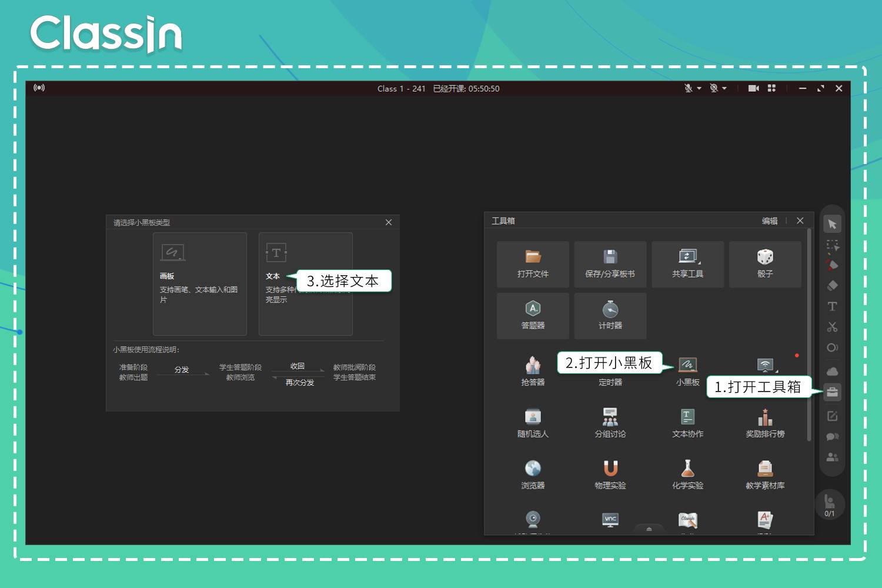
Task: Open the 小黑板 small blackboard tool
Action: point(687,371)
